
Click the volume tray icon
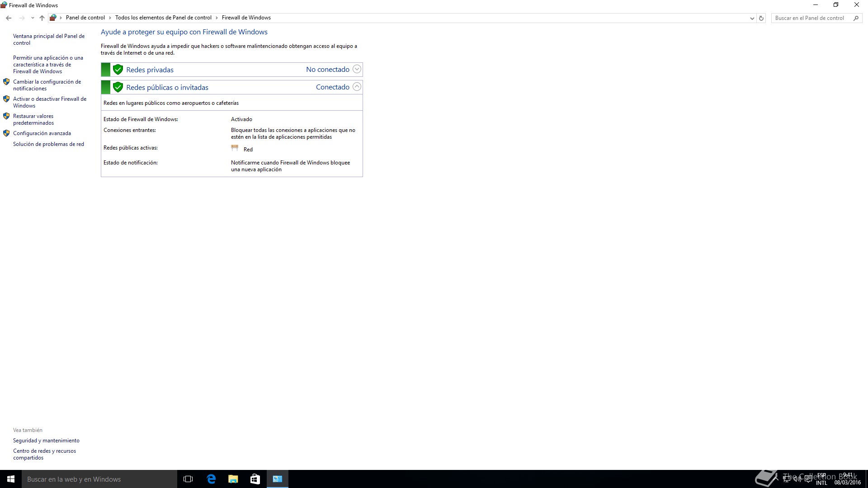pyautogui.click(x=797, y=479)
